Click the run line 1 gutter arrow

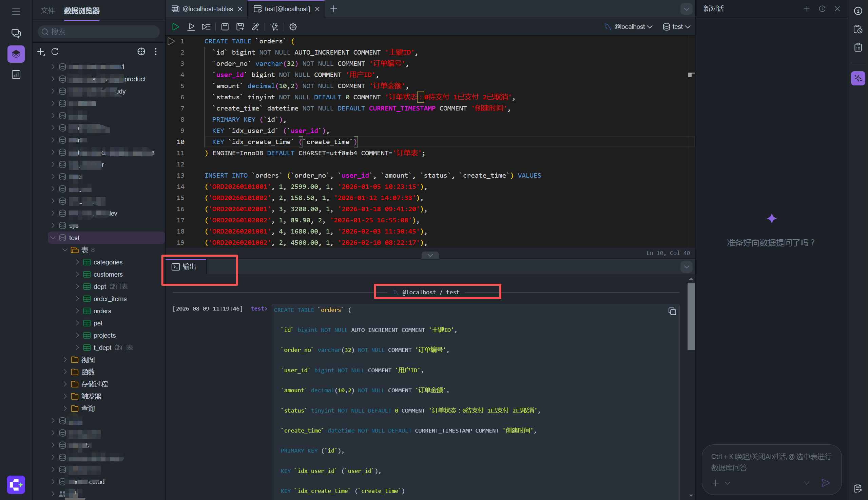tap(171, 41)
